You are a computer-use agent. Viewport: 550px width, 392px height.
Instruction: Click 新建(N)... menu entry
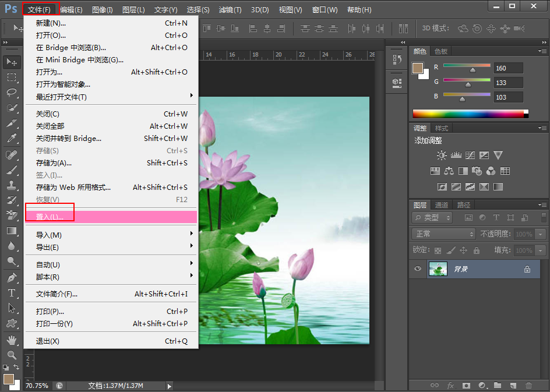[x=111, y=23]
